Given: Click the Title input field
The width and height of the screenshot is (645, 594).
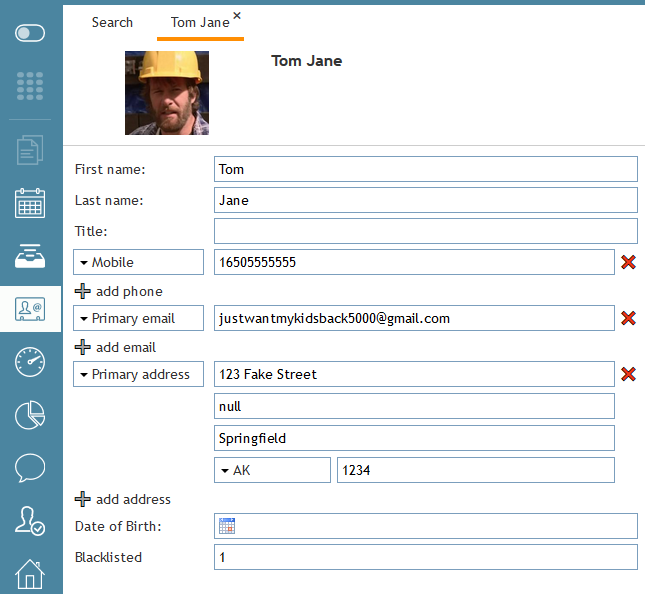Looking at the screenshot, I should tap(425, 231).
